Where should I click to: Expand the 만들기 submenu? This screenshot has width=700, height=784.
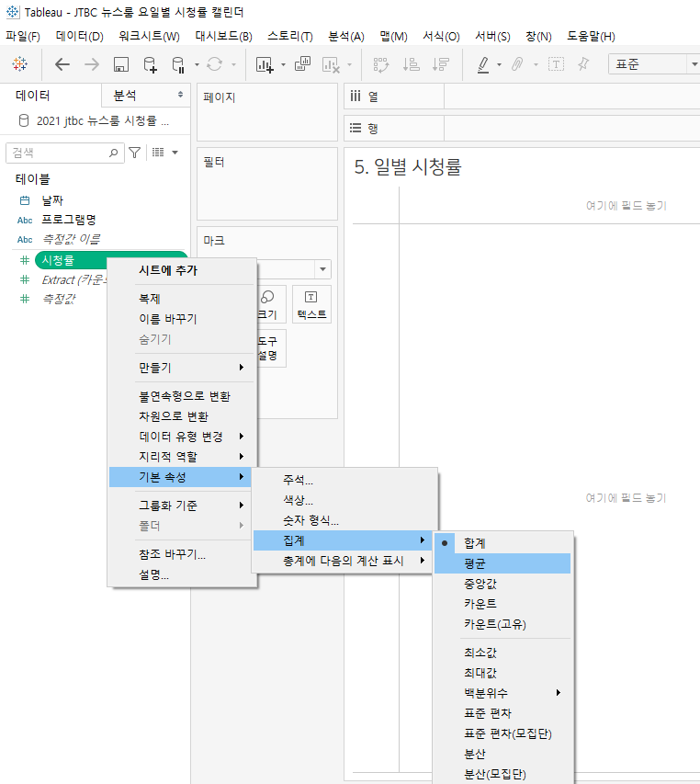coord(182,368)
